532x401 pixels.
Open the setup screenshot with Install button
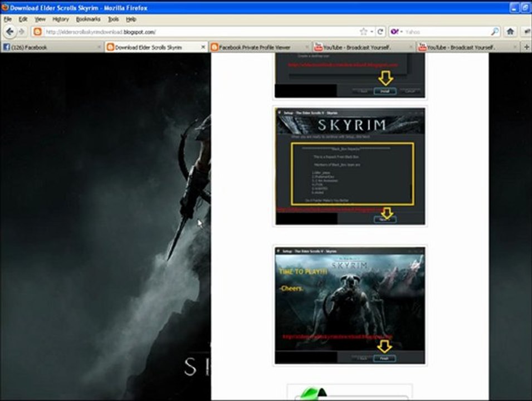coord(350,76)
